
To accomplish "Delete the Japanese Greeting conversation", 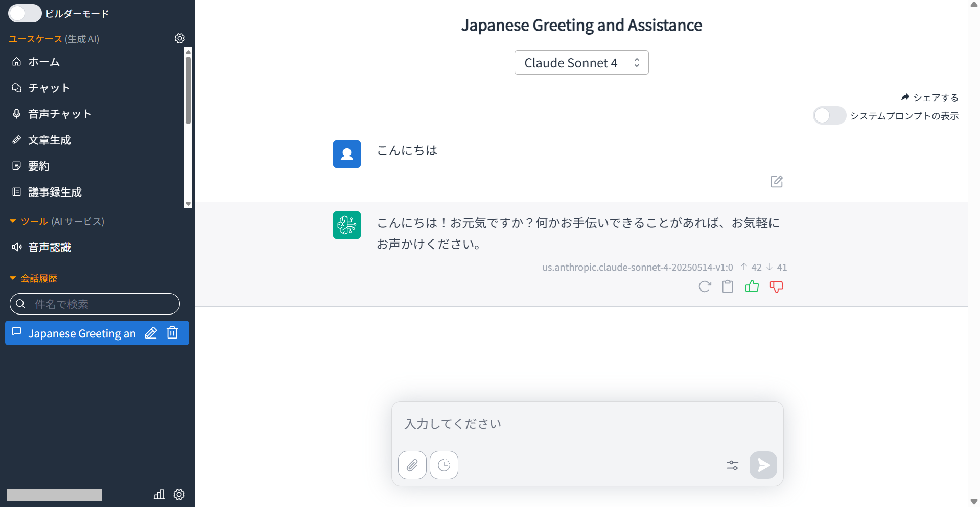I will pos(173,333).
